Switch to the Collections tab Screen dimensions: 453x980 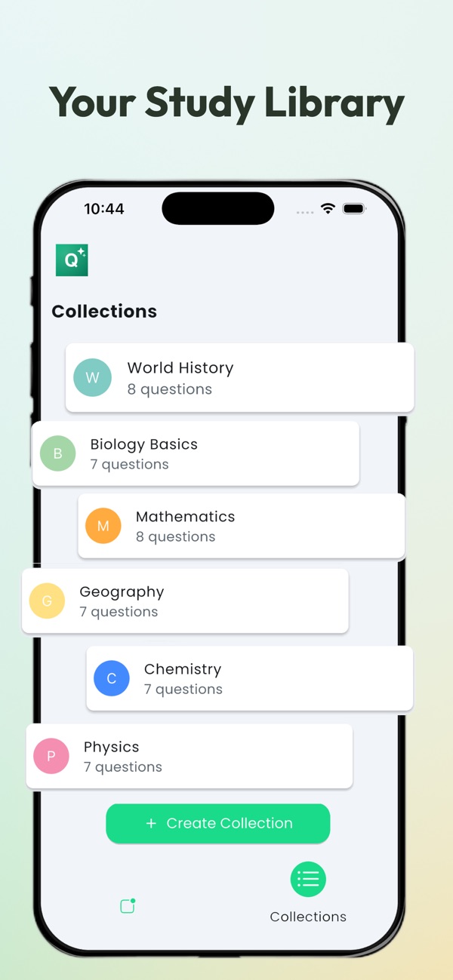(308, 890)
